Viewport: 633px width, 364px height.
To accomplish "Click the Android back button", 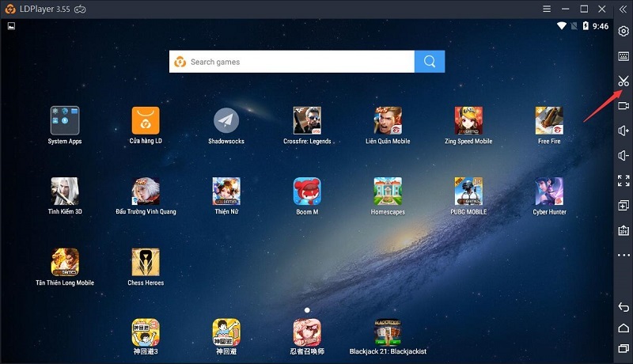I will tap(624, 307).
